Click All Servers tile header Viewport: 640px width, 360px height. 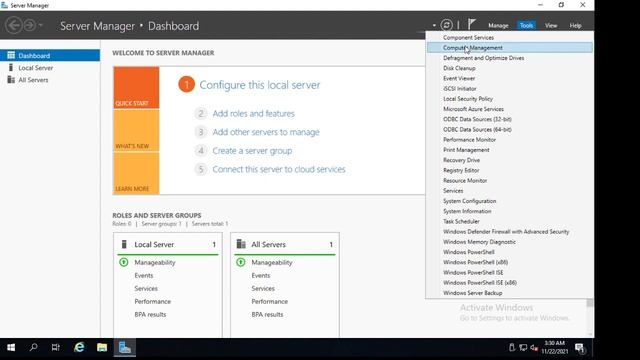(x=285, y=244)
